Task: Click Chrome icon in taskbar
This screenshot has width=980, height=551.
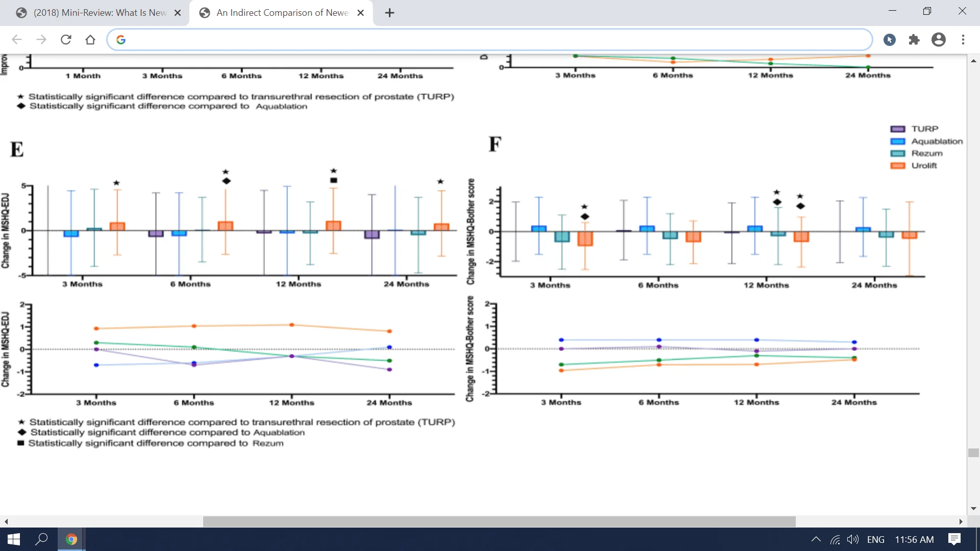Action: tap(71, 539)
